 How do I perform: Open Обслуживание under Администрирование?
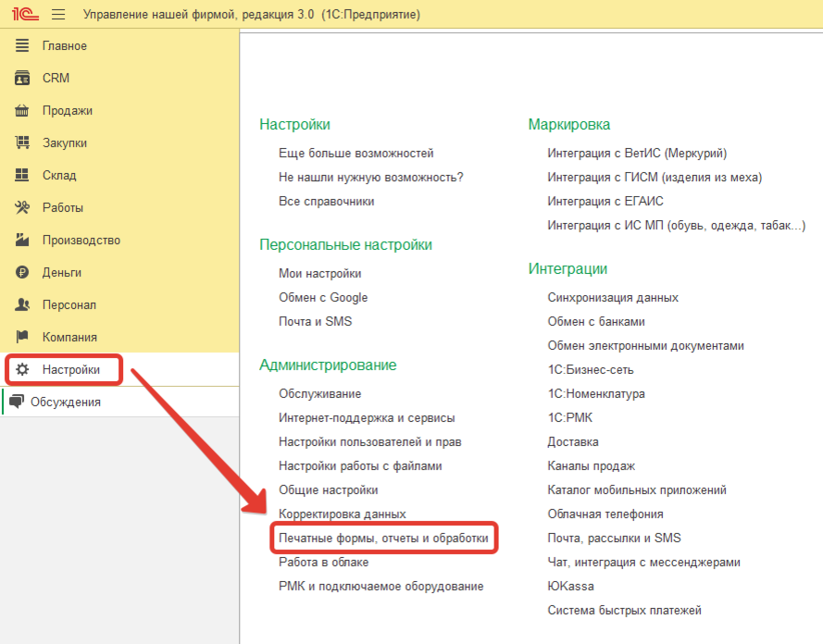319,394
